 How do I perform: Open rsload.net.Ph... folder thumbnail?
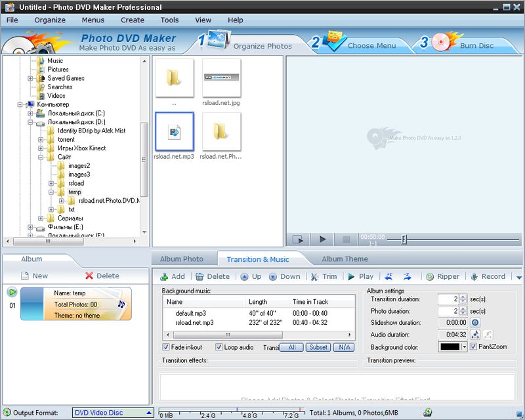point(221,132)
